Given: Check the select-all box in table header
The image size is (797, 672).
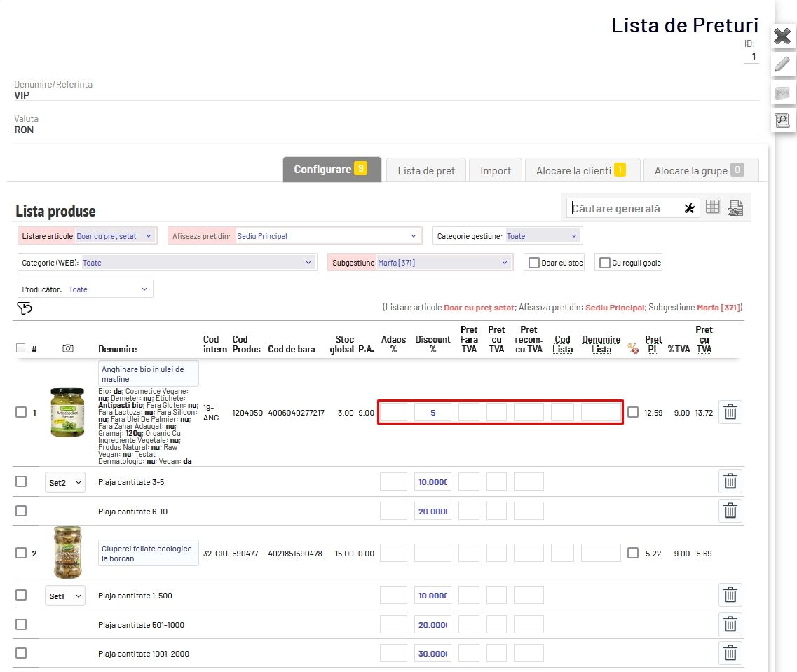Looking at the screenshot, I should (x=20, y=348).
